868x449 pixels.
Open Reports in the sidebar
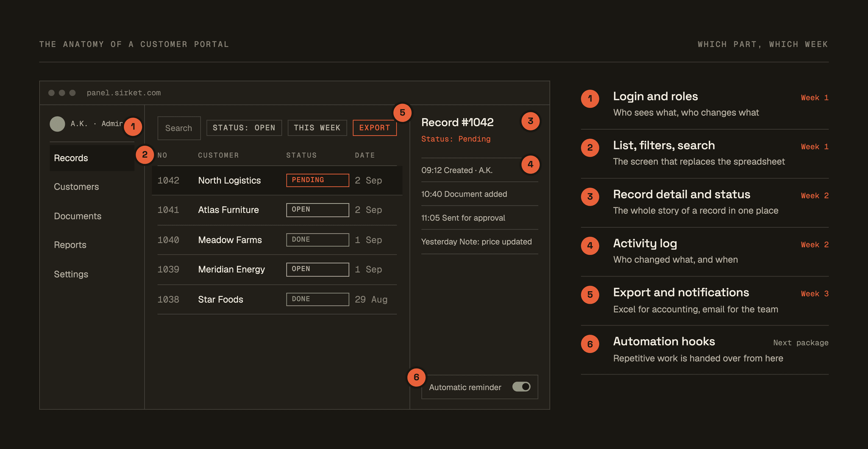70,245
